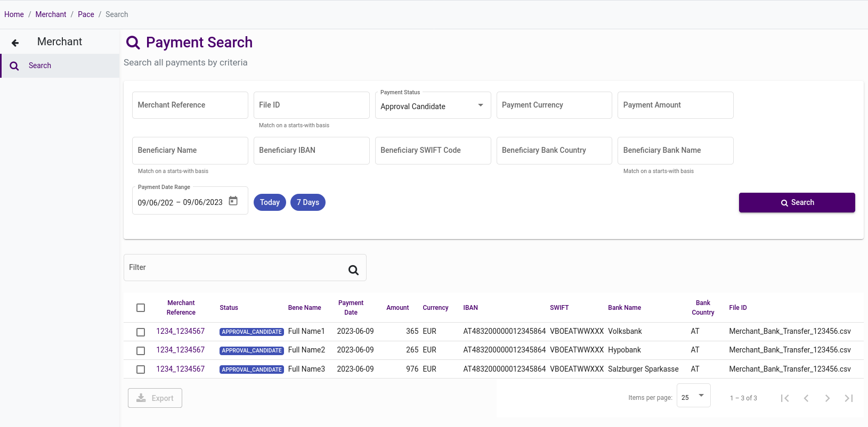The width and height of the screenshot is (868, 427).
Task: Open the Payment Status dropdown
Action: pos(433,105)
